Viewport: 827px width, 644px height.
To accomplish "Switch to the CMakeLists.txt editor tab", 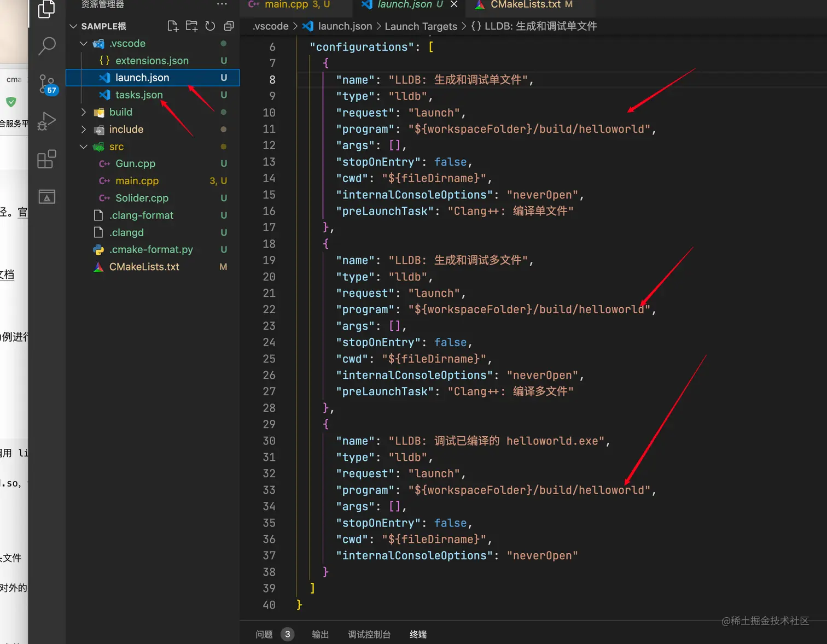I will (x=525, y=4).
